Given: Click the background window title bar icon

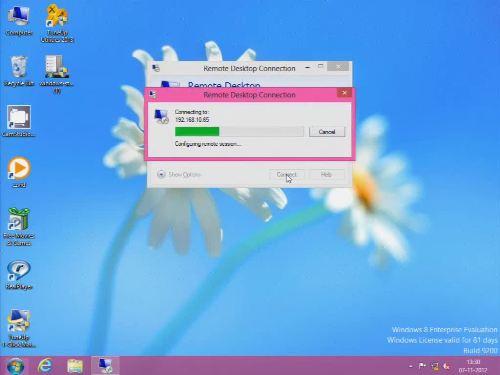Looking at the screenshot, I should 156,68.
